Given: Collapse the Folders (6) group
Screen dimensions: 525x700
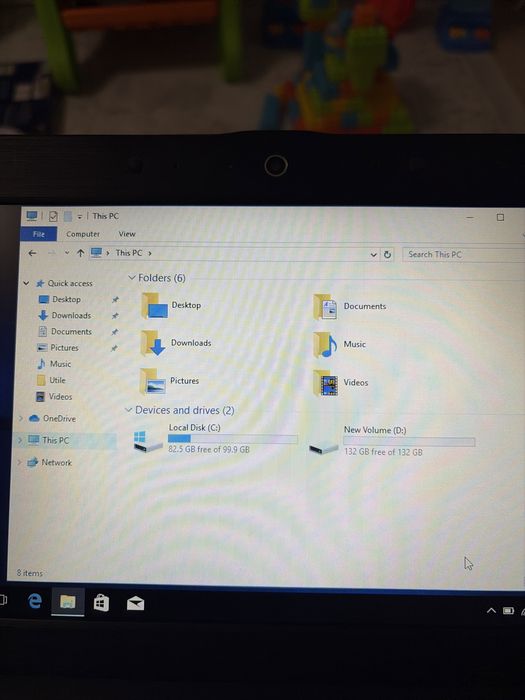Looking at the screenshot, I should pyautogui.click(x=132, y=278).
